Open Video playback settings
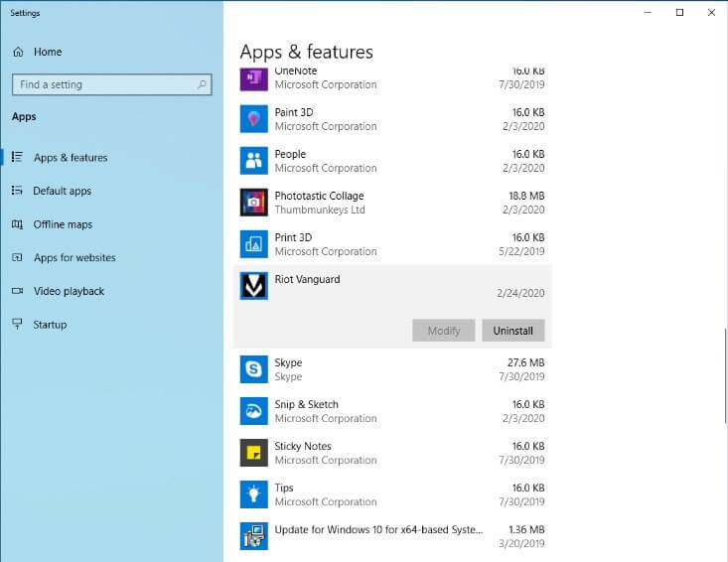Image resolution: width=728 pixels, height=562 pixels. 69,291
